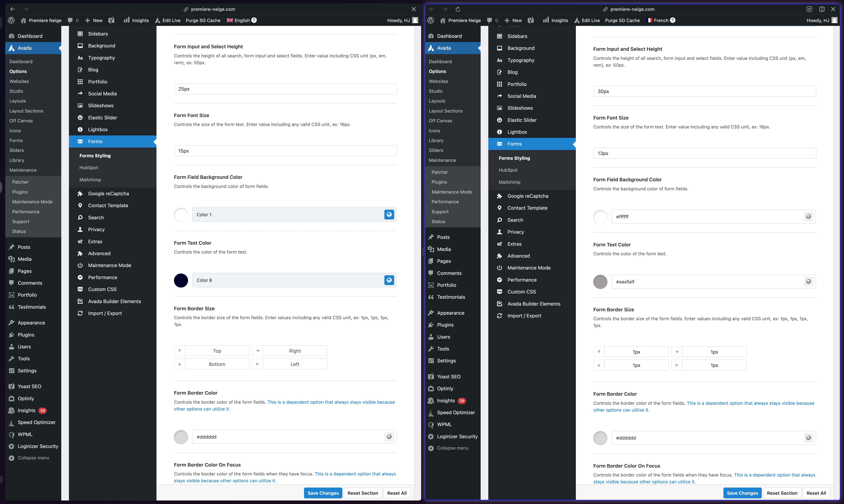Click Reset All in right window
Viewport: 844px width, 504px height.
tap(816, 493)
